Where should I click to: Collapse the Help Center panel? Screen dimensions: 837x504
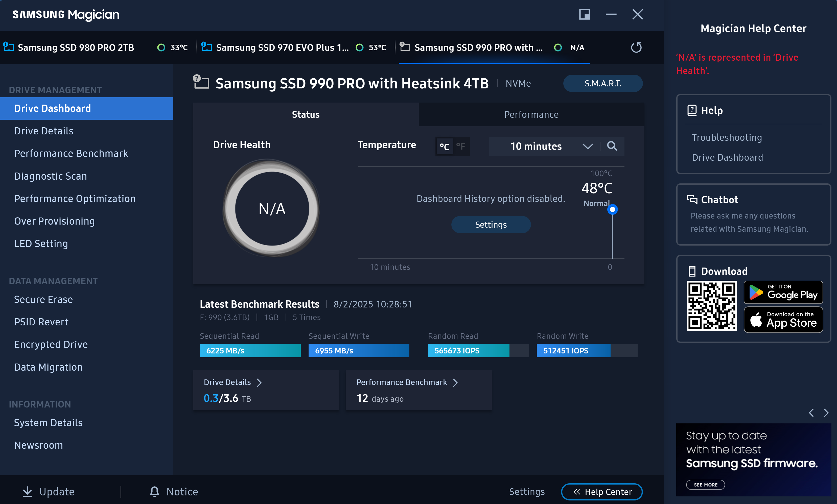point(601,492)
